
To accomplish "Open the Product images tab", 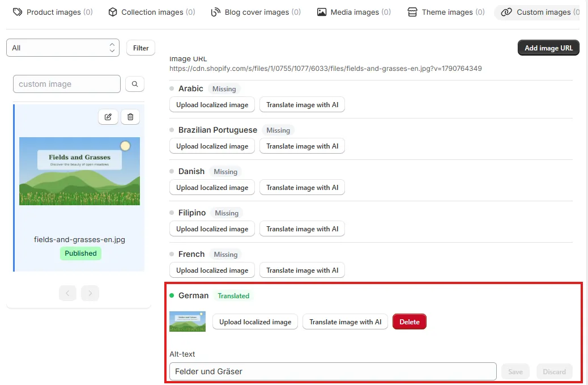I will (53, 12).
